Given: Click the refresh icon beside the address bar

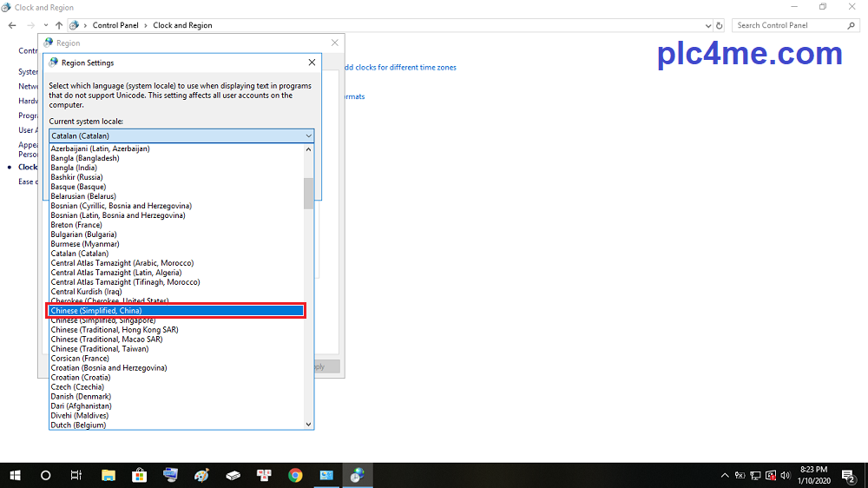Looking at the screenshot, I should 718,25.
